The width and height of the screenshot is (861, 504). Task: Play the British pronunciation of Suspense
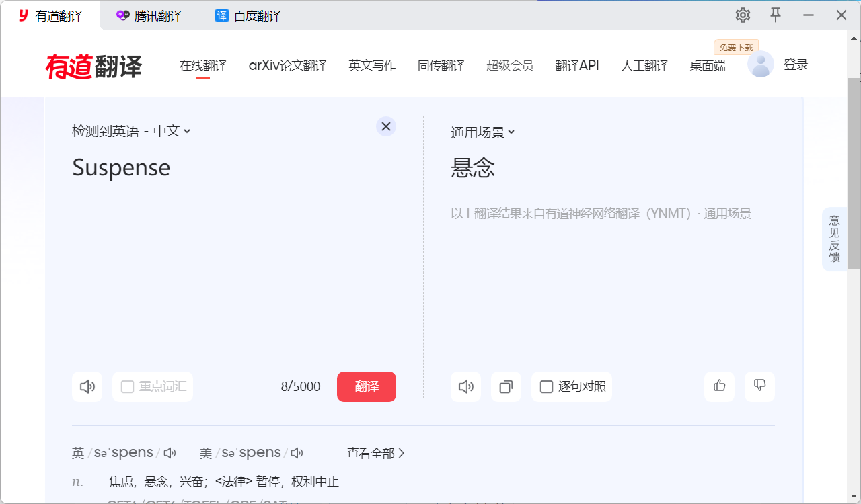tap(170, 452)
